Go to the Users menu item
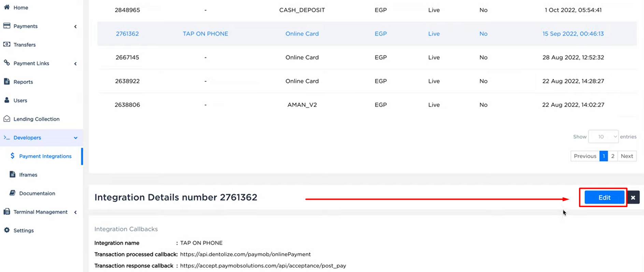 point(20,100)
